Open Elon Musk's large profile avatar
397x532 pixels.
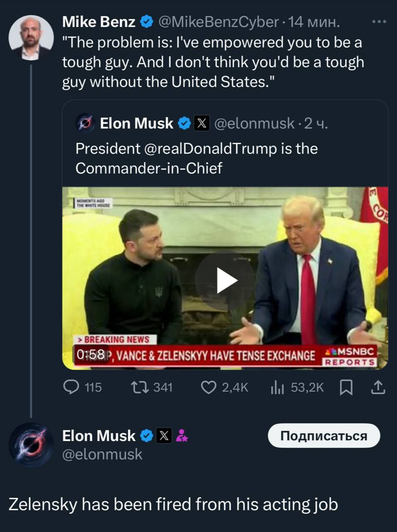[31, 444]
